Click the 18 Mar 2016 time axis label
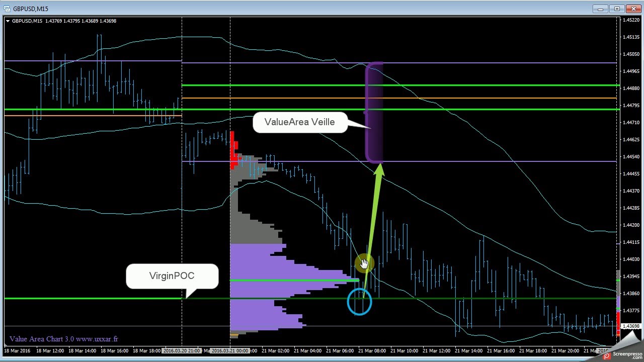Screen dimensions: 644x362 tap(17, 350)
